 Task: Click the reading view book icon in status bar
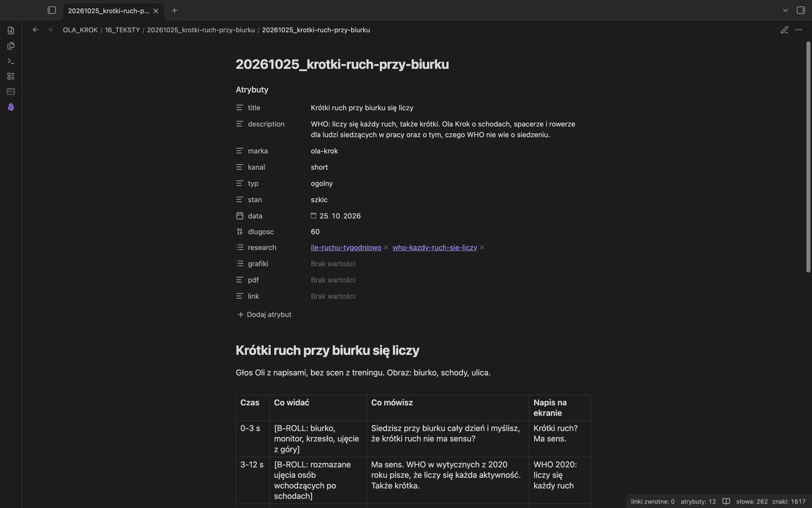point(726,501)
